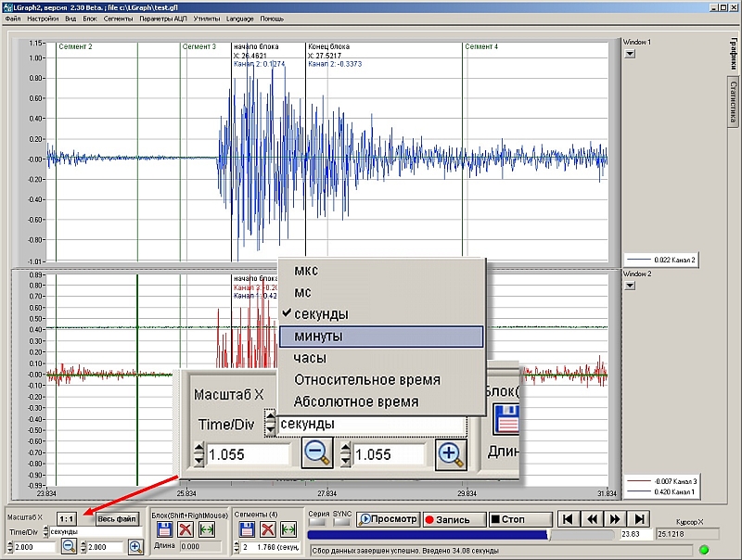Select часы in the time unit popup

click(381, 358)
